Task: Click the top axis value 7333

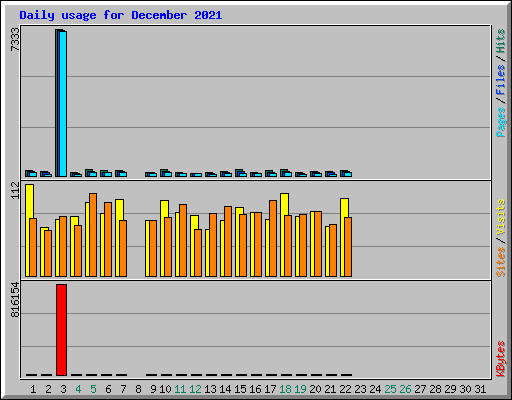Action: [15, 39]
